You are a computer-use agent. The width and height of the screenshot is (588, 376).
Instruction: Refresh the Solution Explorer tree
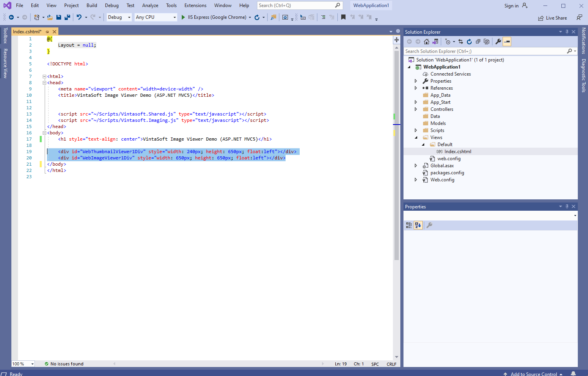[x=469, y=42]
